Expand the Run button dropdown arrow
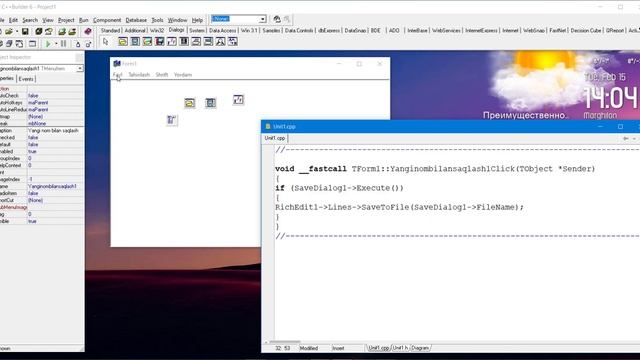The width and height of the screenshot is (640, 360). [56, 44]
